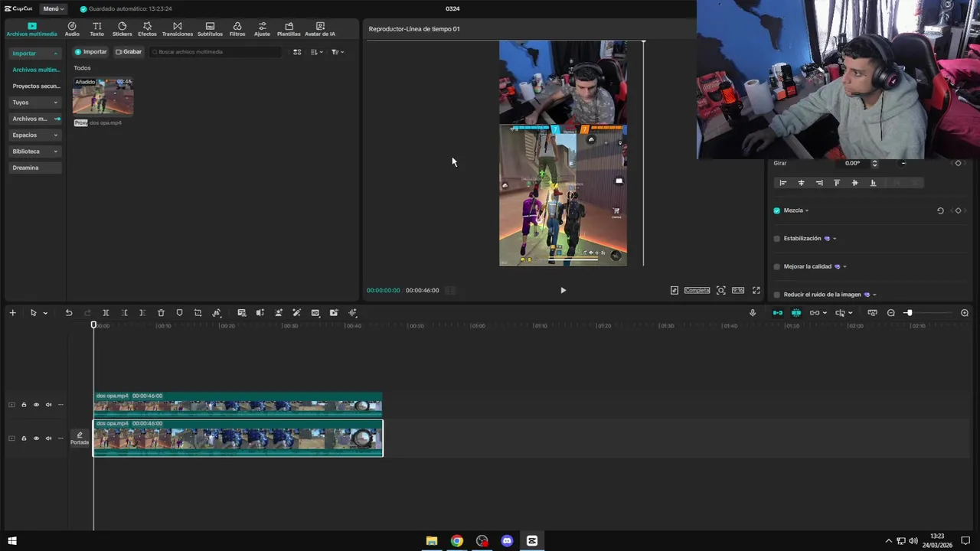Open the Stickers tab
This screenshot has width=980, height=551.
point(122,29)
